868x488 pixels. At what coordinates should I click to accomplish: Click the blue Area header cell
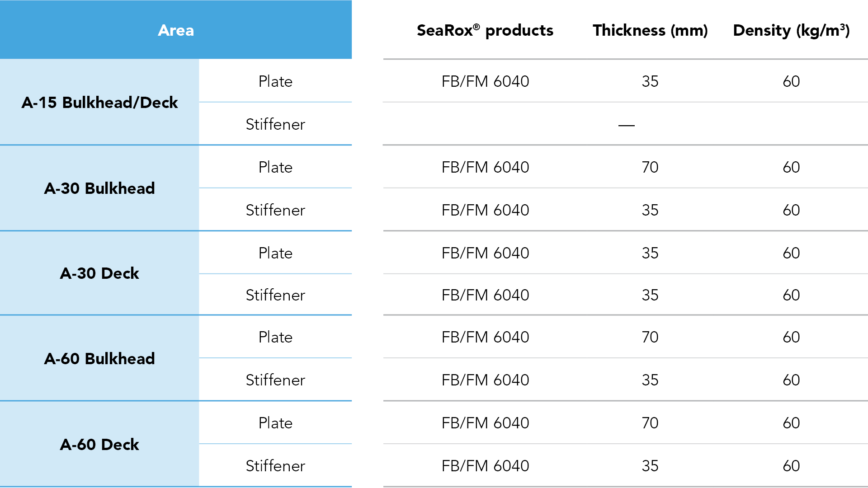pyautogui.click(x=176, y=30)
